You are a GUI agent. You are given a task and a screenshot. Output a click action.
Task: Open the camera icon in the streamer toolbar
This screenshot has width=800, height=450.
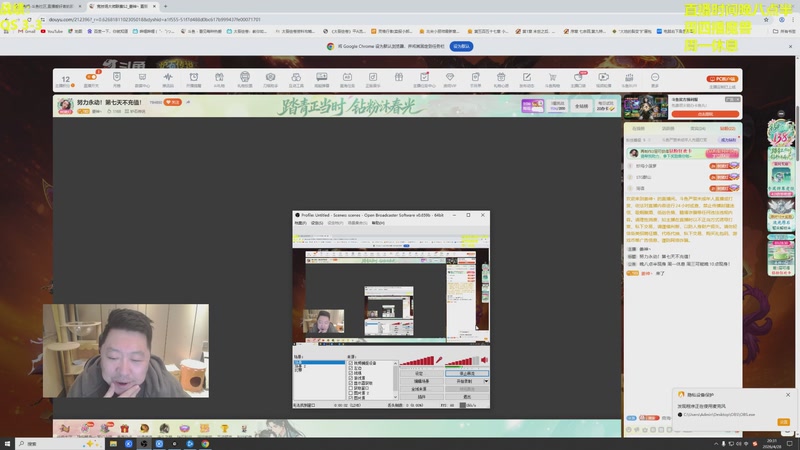[x=270, y=77]
